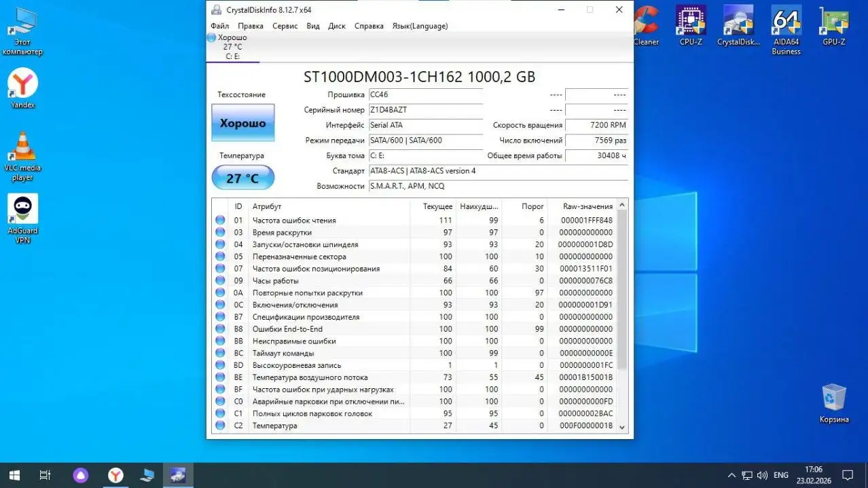868x488 pixels.
Task: Open Этот компьютер on the desktop
Action: point(22,20)
